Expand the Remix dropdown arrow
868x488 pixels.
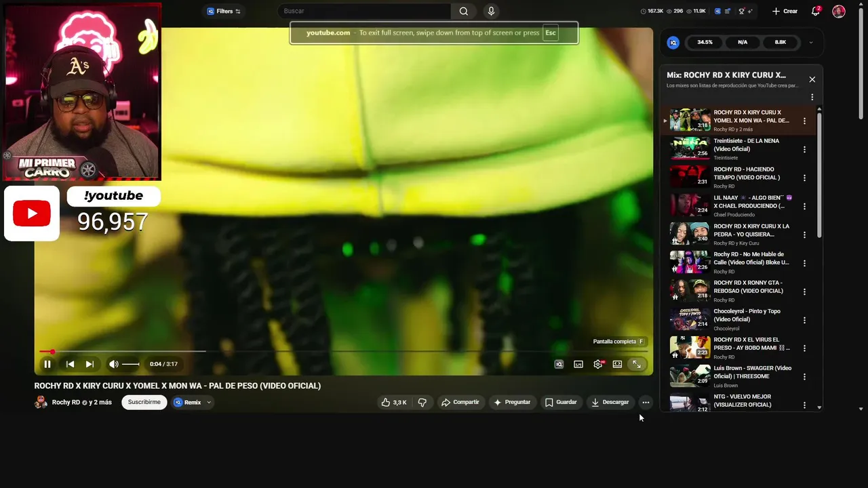click(209, 402)
